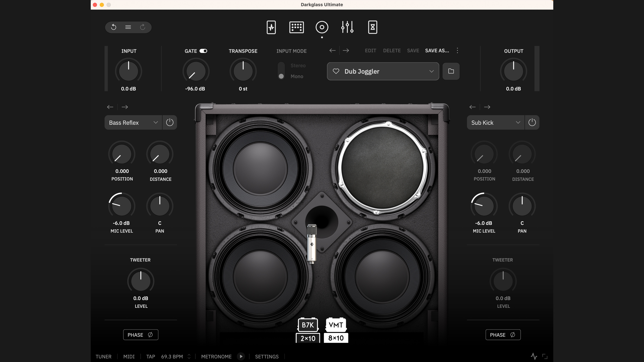Click the Sub Kick speaker on cabinet

382,168
